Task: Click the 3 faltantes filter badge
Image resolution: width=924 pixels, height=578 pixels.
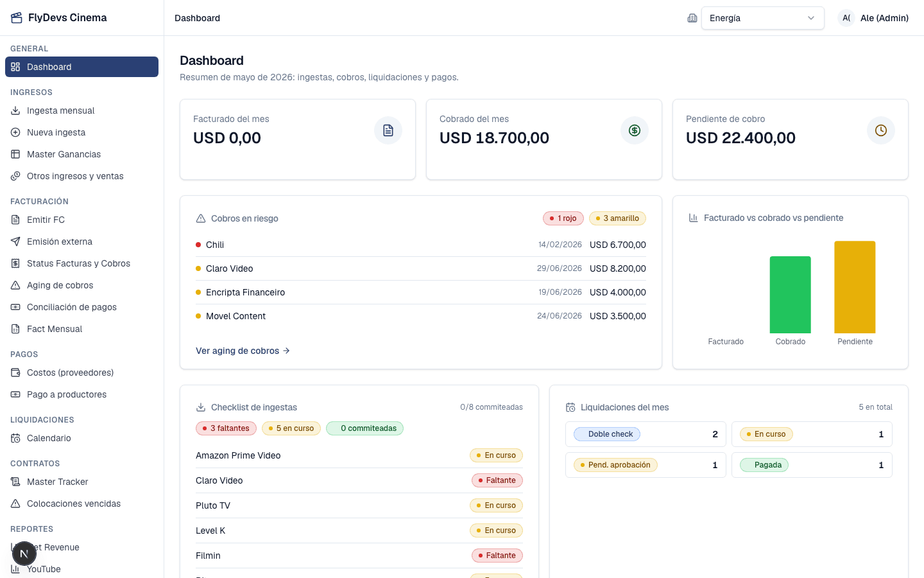Action: (226, 428)
